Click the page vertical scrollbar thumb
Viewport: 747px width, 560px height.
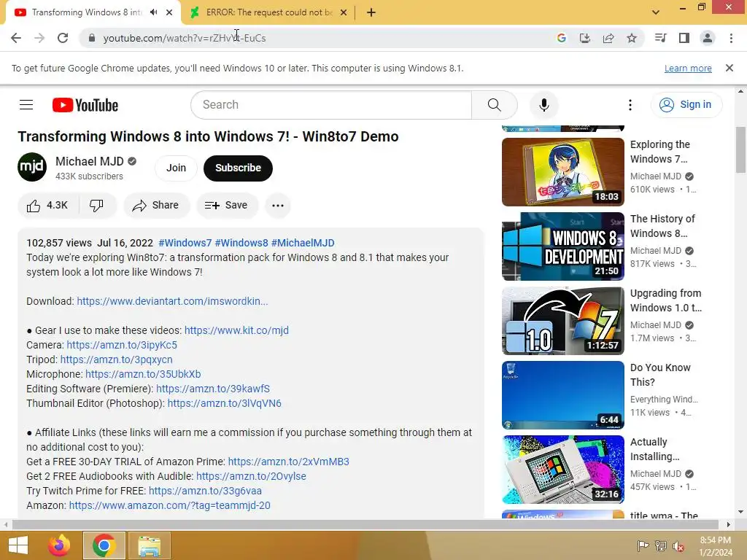pyautogui.click(x=741, y=149)
